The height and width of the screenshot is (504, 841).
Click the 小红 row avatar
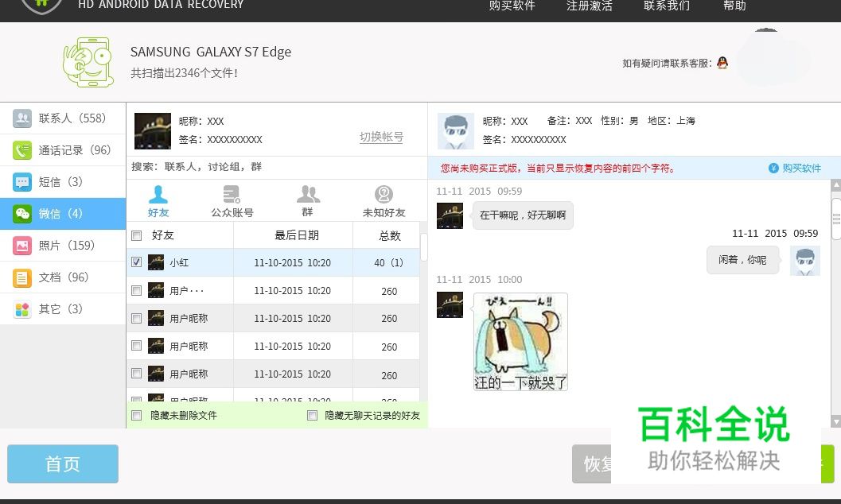[x=155, y=262]
